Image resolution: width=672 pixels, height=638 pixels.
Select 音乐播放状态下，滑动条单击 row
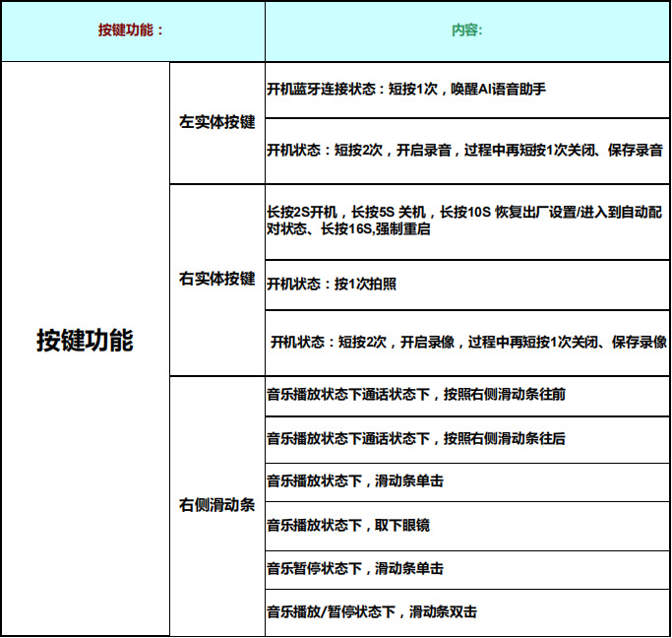click(x=467, y=482)
